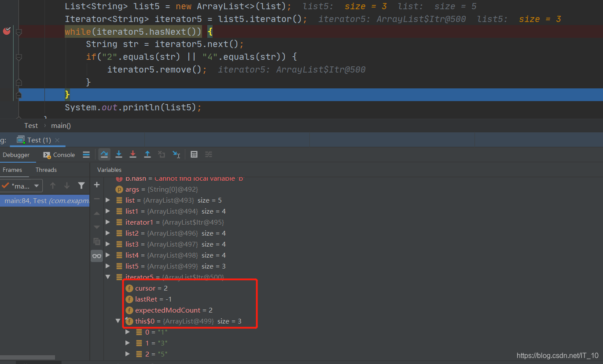Toggle the show watches glasses icon

[x=97, y=256]
